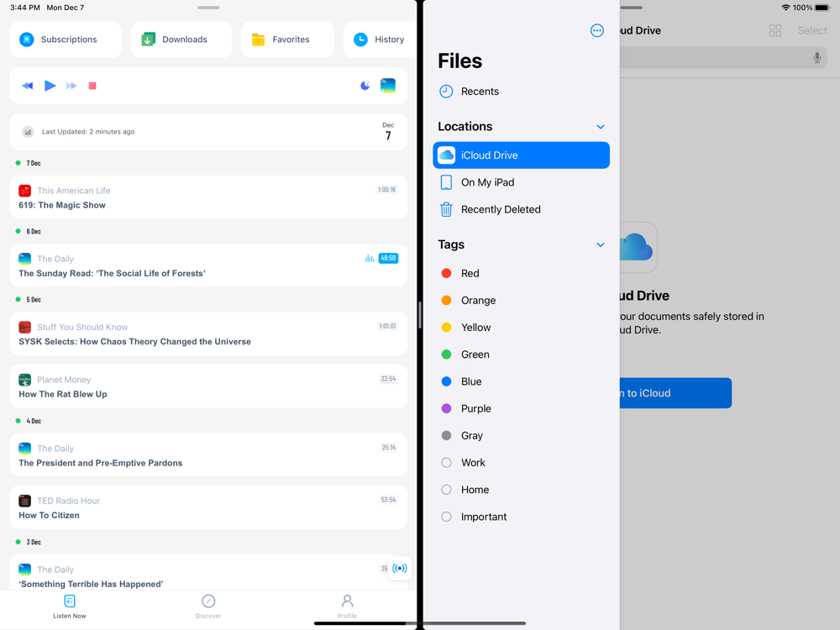Select the Orange tag
Viewport: 840px width, 630px height.
pyautogui.click(x=522, y=301)
